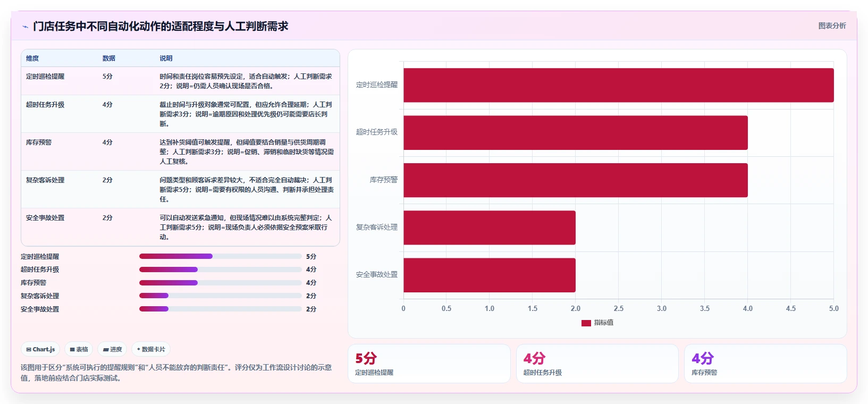Click the dashboard title 门店任务中不同自动化动作
This screenshot has width=868, height=404.
[x=161, y=26]
